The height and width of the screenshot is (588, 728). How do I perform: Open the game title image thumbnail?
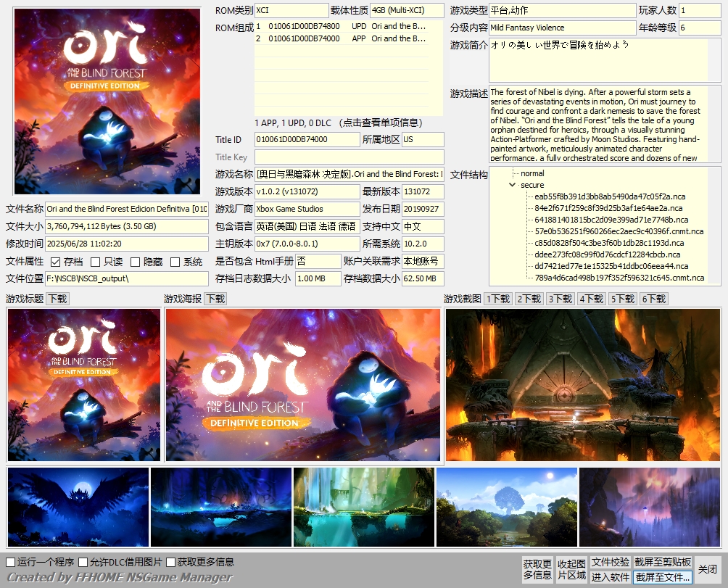tap(84, 385)
